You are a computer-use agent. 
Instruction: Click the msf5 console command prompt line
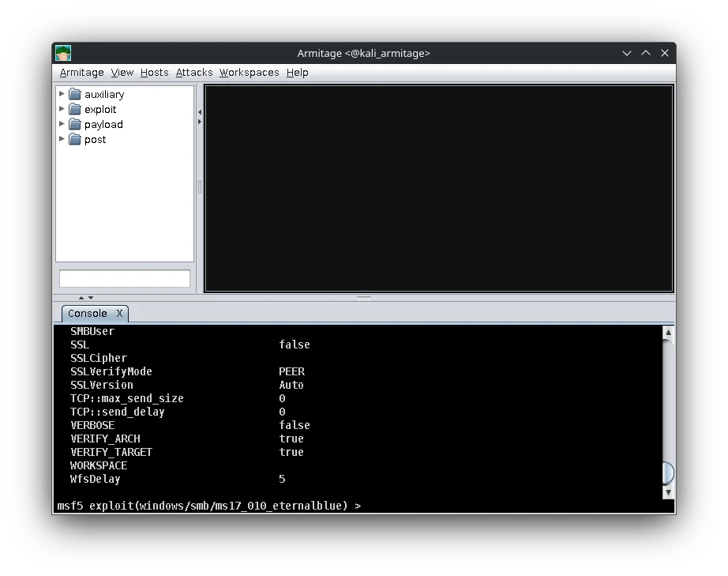(x=209, y=506)
